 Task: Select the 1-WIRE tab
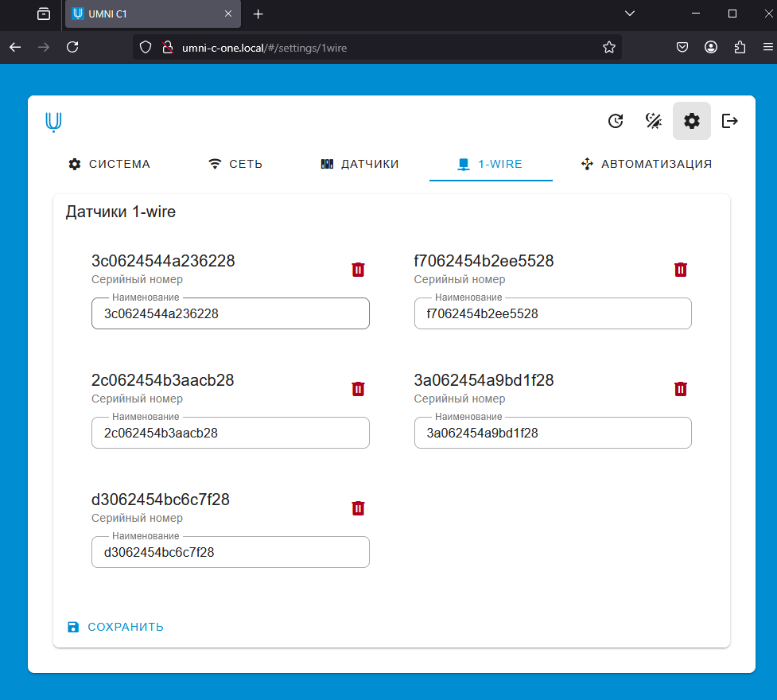coord(491,164)
